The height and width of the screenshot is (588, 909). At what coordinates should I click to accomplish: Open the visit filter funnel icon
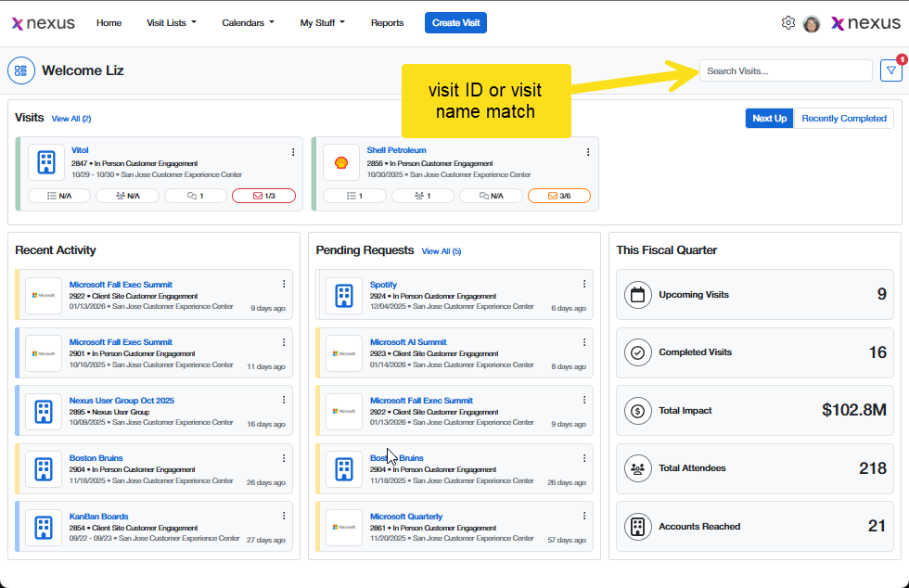point(890,70)
